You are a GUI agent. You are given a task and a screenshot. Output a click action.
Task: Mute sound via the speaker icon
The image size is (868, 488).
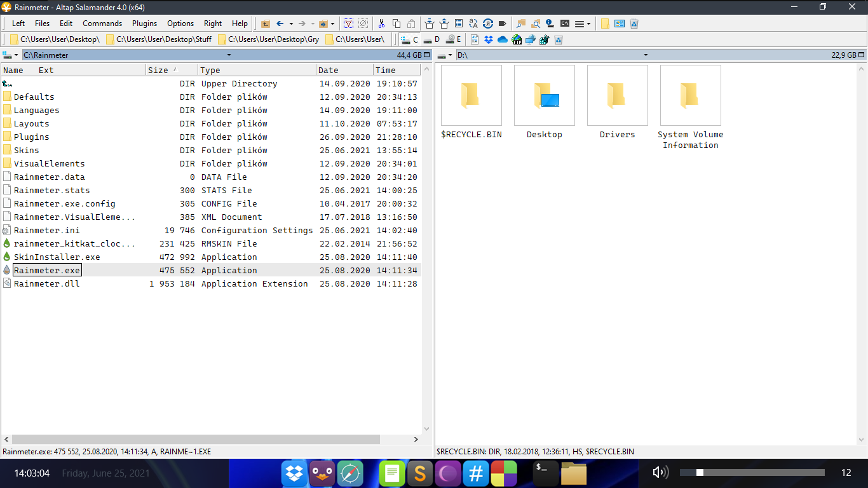pos(660,472)
